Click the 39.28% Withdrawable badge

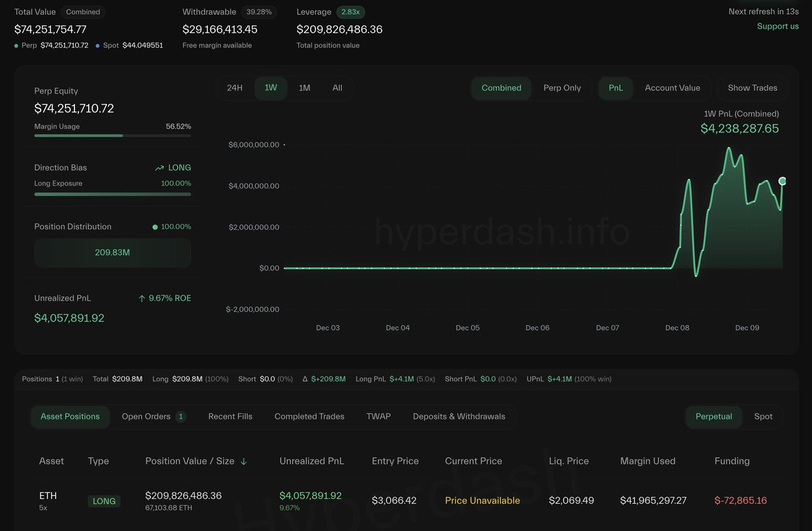[x=258, y=12]
